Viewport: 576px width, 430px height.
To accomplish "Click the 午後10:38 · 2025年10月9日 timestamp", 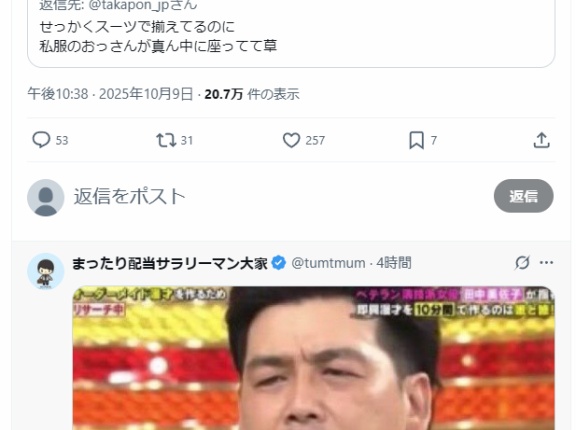I will tap(110, 94).
